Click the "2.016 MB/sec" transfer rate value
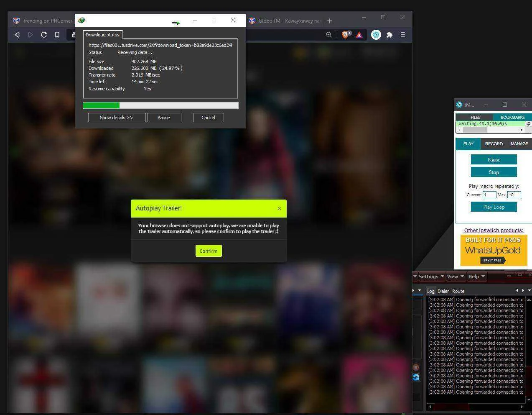 tap(146, 75)
